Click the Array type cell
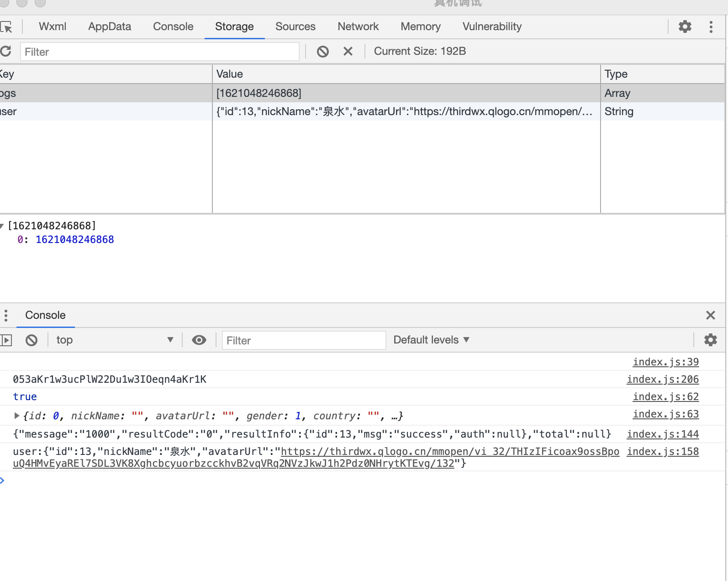728x581 pixels. (x=663, y=93)
